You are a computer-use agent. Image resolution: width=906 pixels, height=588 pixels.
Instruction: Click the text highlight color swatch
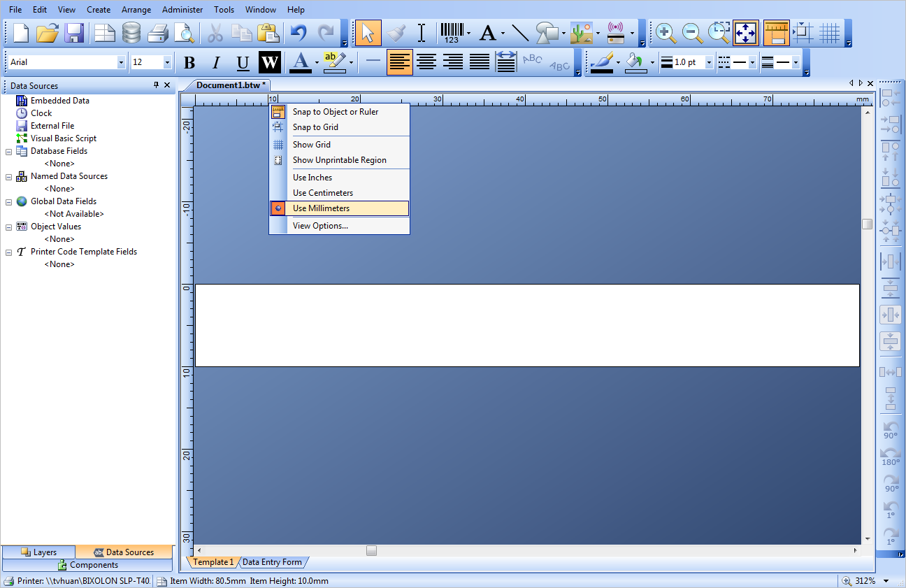click(x=335, y=62)
